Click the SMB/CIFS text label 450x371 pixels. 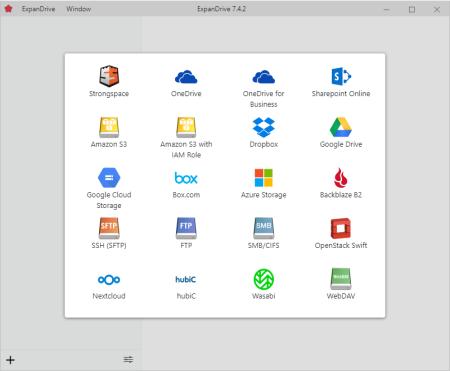(x=263, y=245)
